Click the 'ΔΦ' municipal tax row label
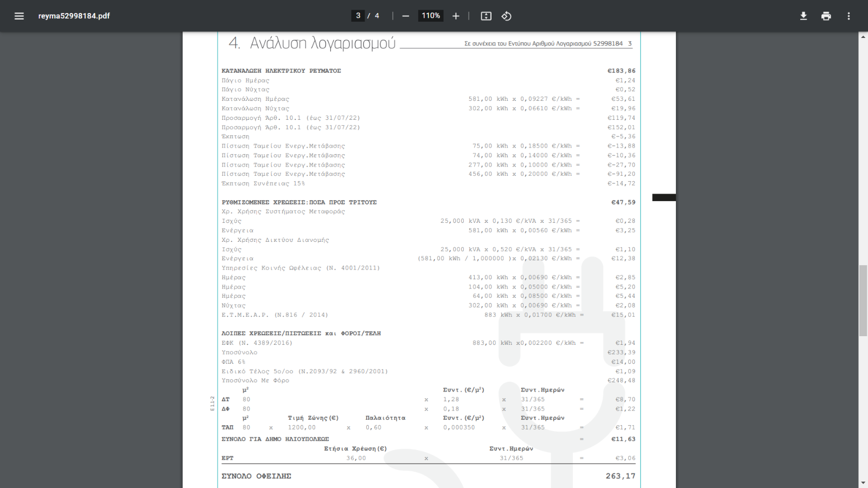 click(x=226, y=409)
